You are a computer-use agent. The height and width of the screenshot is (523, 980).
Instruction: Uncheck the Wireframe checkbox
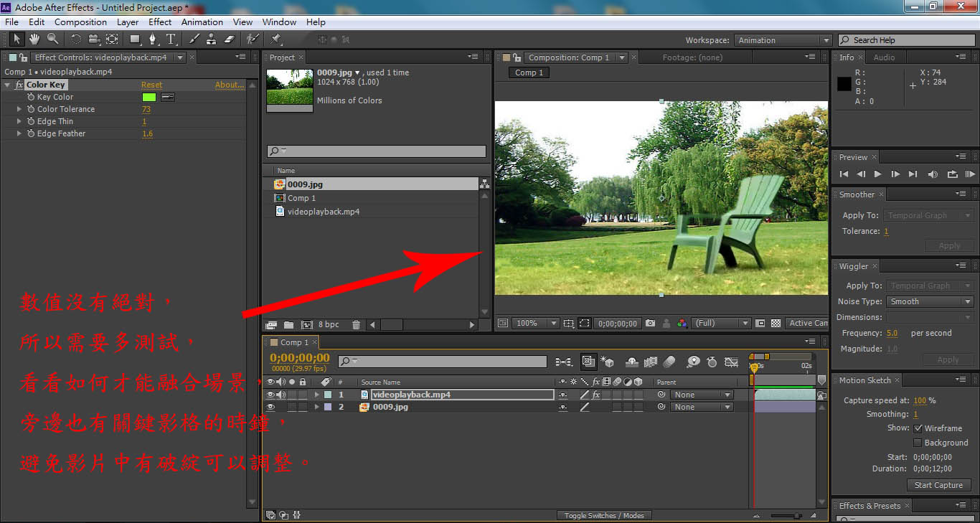pos(918,428)
